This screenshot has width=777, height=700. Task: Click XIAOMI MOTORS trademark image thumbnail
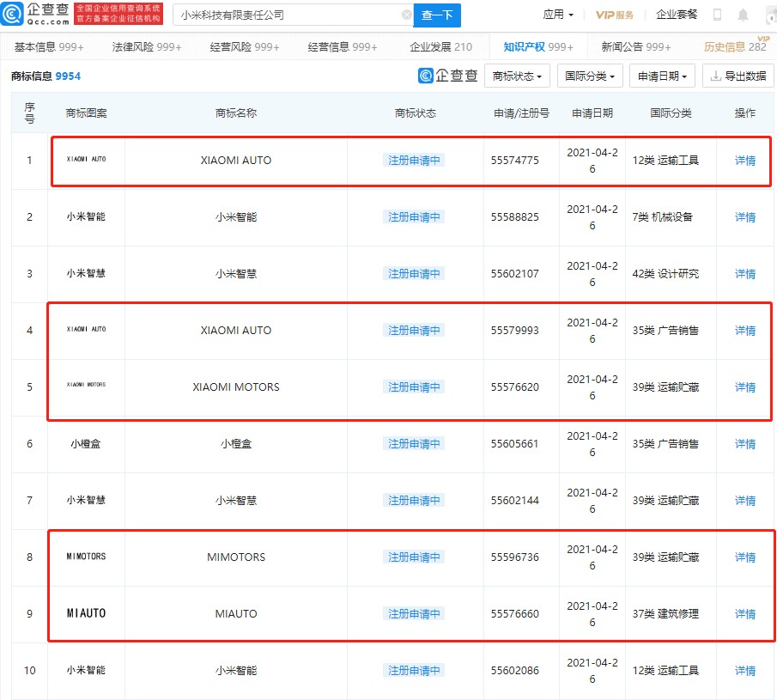[86, 385]
